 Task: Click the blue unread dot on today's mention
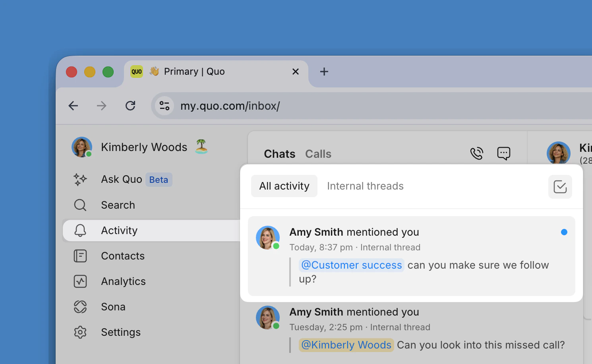click(x=564, y=232)
